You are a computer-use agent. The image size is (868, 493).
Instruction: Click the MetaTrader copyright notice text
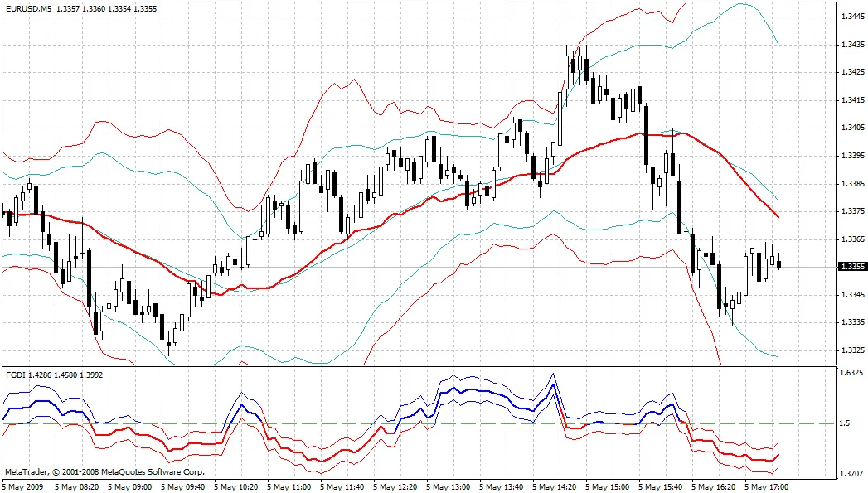pos(104,472)
